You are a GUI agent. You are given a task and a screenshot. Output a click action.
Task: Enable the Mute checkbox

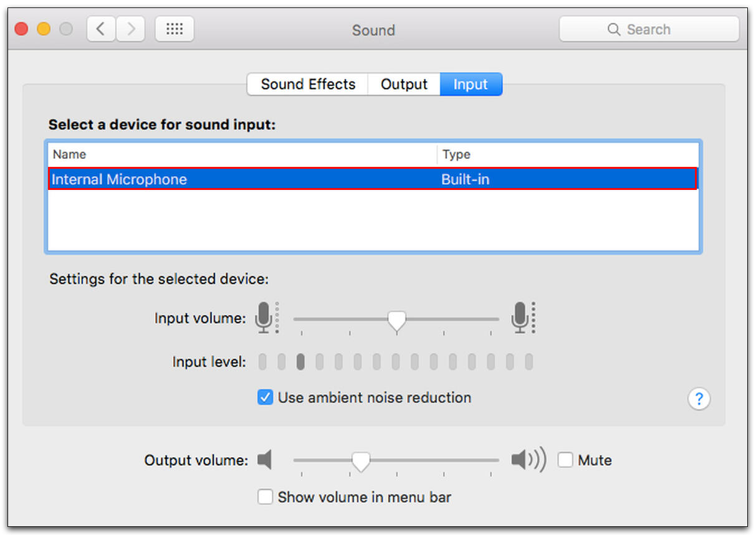tap(565, 460)
